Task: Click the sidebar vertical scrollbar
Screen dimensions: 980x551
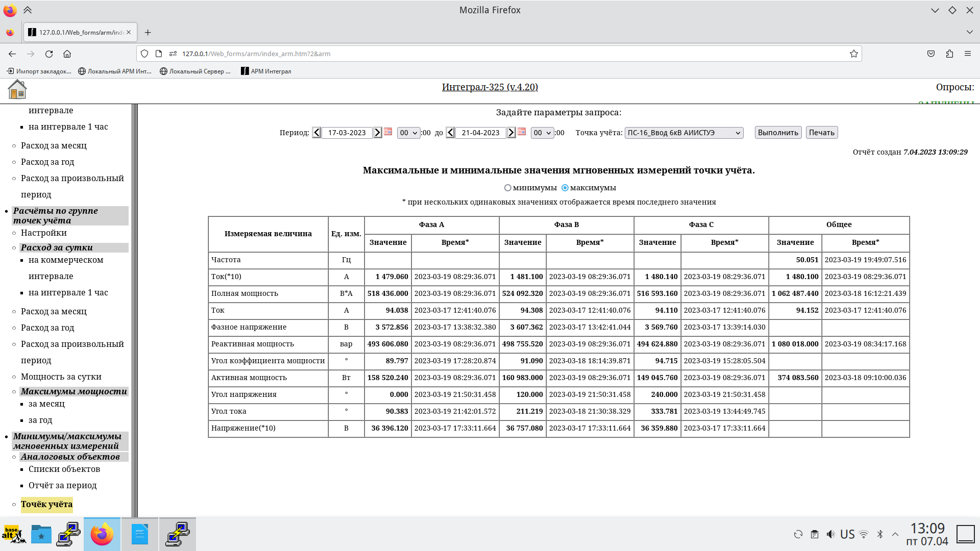Action: coord(134,310)
